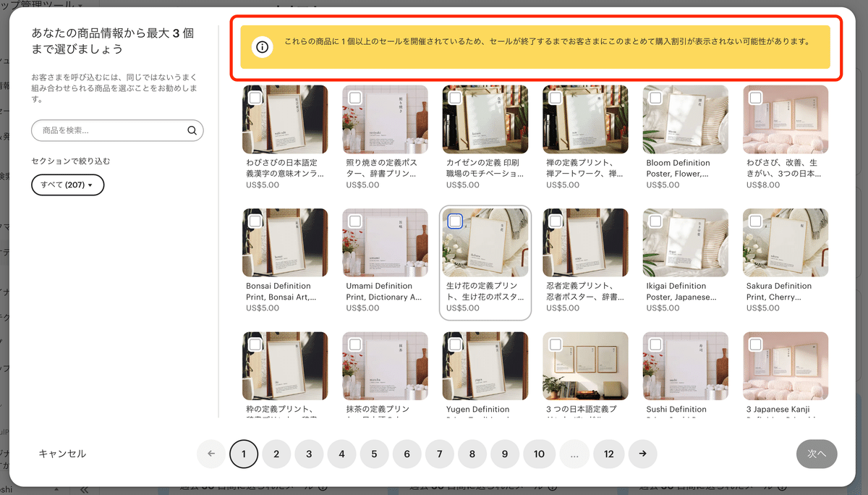The width and height of the screenshot is (868, 495).
Task: Select page 5 in pagination
Action: [374, 454]
